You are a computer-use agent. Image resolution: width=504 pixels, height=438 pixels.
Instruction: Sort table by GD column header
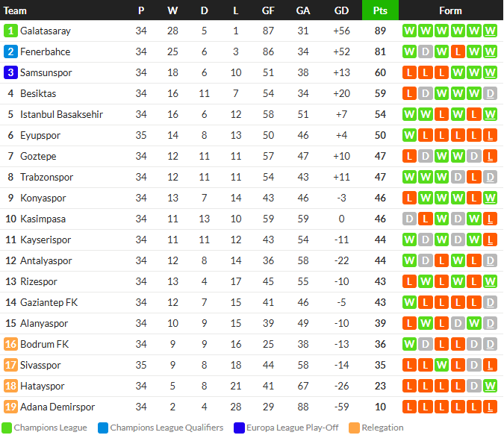click(x=341, y=10)
